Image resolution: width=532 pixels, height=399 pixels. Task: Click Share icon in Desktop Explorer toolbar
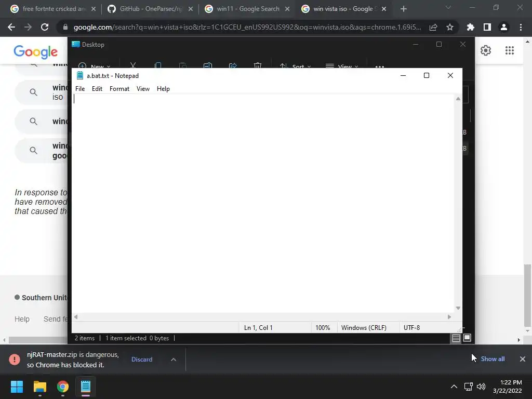pyautogui.click(x=233, y=65)
